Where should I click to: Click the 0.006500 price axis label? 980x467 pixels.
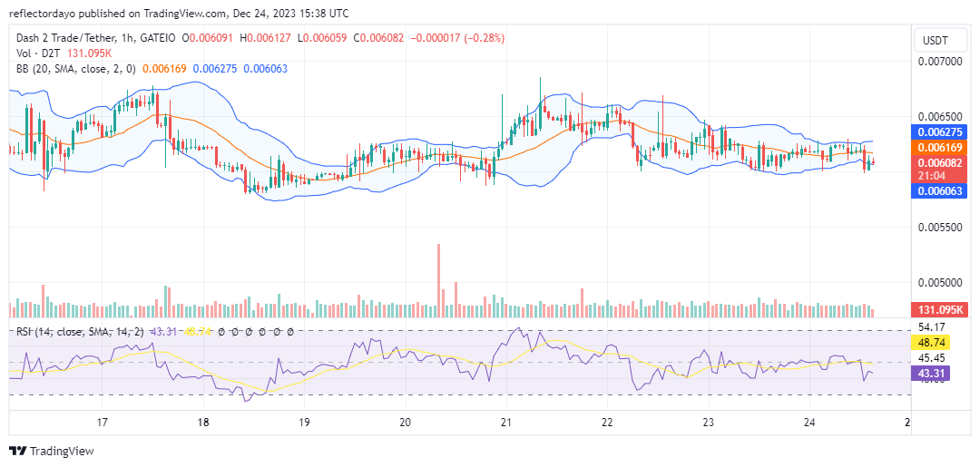[x=939, y=117]
